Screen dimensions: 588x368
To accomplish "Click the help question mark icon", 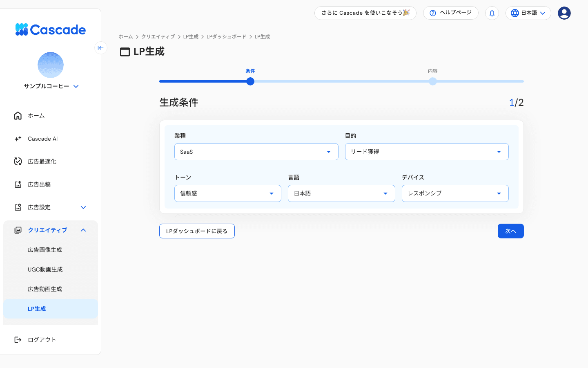I will click(x=433, y=13).
